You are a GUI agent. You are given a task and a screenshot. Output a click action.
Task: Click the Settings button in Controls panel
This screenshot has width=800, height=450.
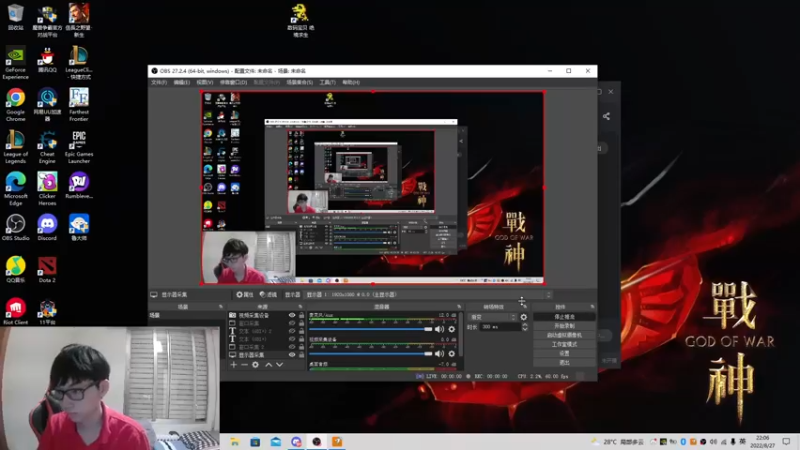pos(564,353)
